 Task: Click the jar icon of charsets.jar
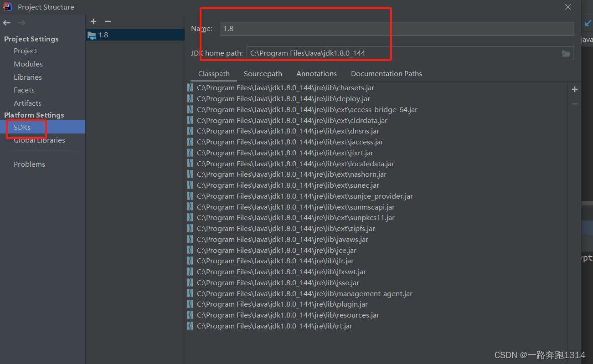pos(190,87)
